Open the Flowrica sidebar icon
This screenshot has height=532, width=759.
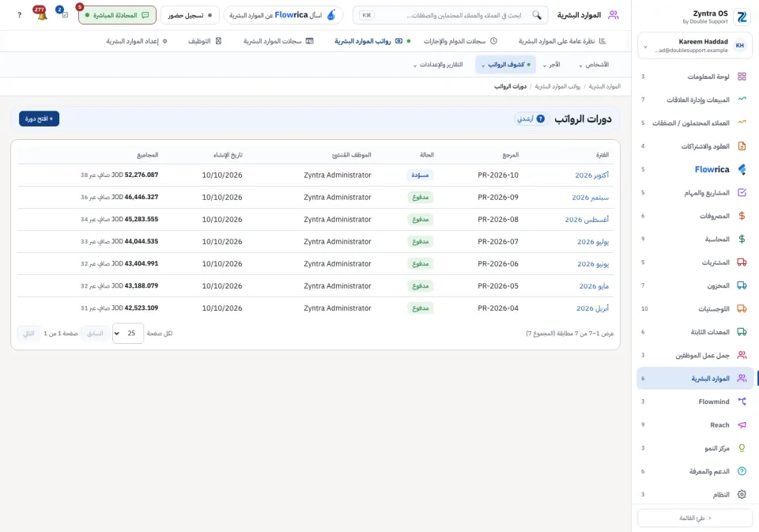pos(742,169)
